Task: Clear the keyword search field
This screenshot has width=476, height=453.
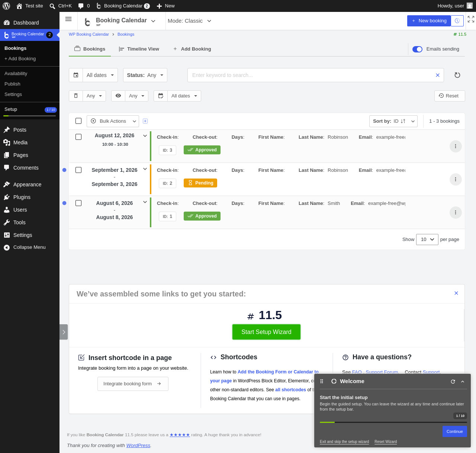Action: coord(438,75)
